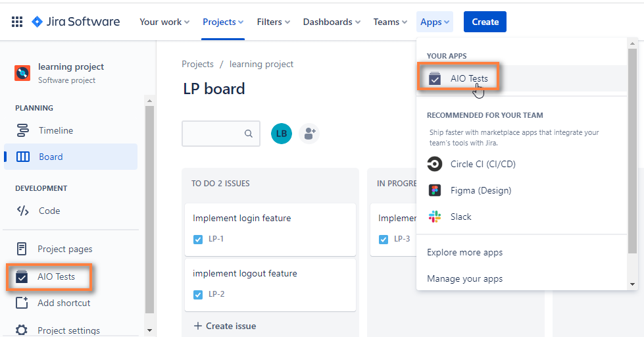Click LP-3 issue type checkbox icon

coord(384,239)
